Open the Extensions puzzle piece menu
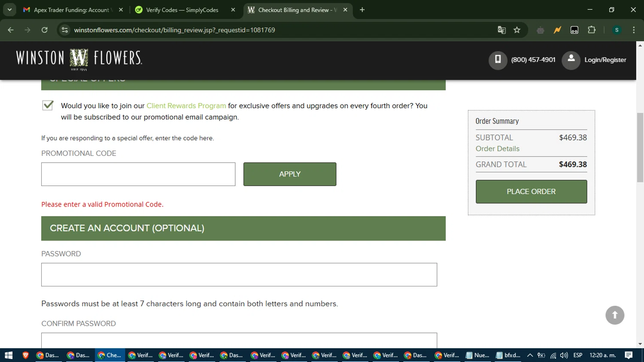Image resolution: width=644 pixels, height=362 pixels. tap(592, 30)
